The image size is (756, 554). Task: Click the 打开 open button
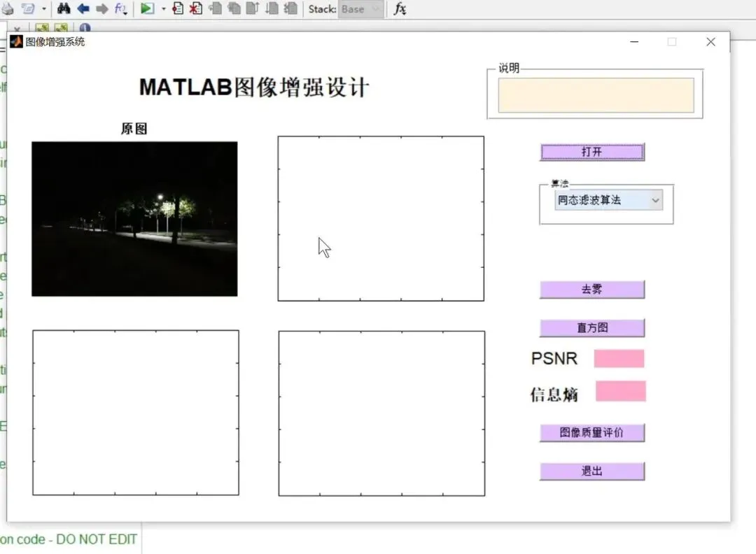pyautogui.click(x=592, y=152)
